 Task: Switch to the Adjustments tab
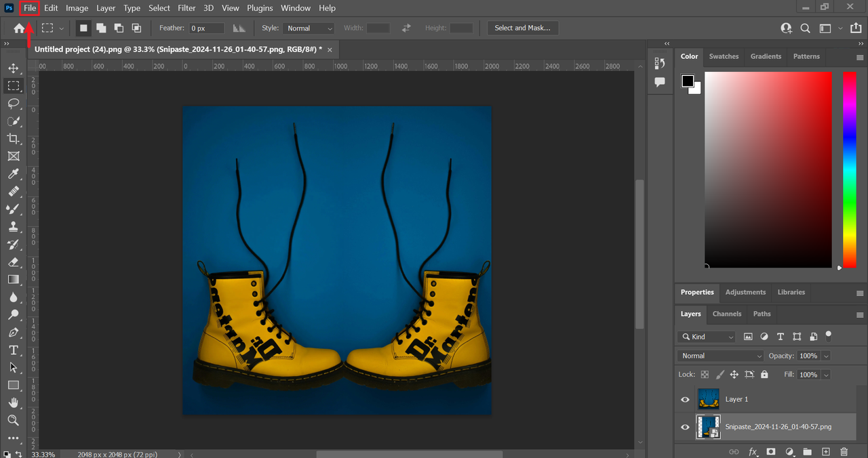tap(745, 292)
